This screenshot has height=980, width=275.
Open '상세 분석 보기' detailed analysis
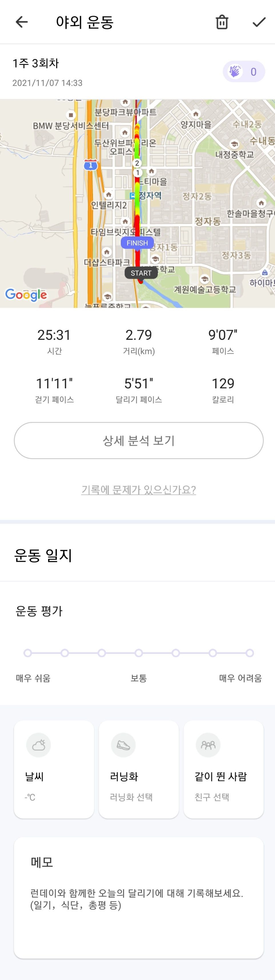(x=139, y=441)
